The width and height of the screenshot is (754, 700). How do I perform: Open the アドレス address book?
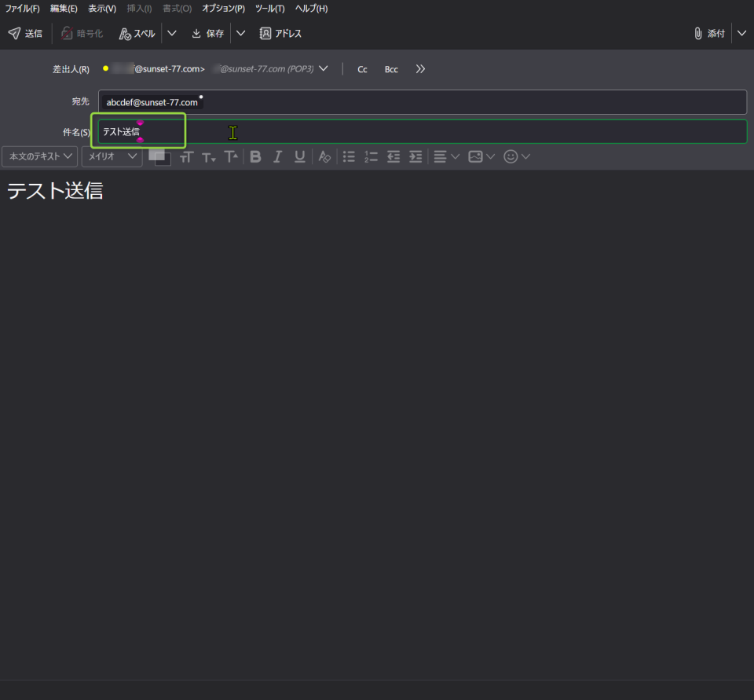point(280,34)
